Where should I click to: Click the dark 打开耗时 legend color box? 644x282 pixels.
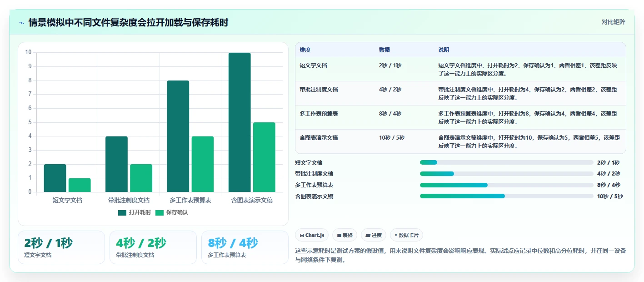pyautogui.click(x=122, y=212)
